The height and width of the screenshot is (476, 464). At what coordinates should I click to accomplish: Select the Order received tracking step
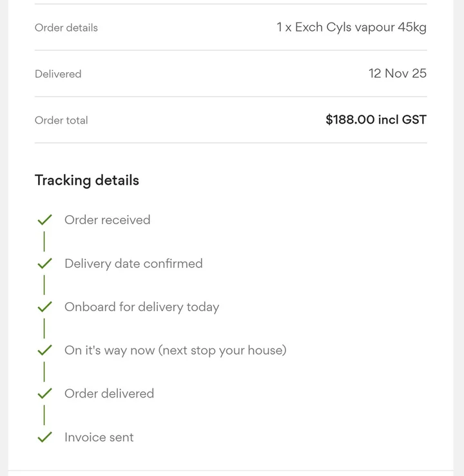pos(107,220)
